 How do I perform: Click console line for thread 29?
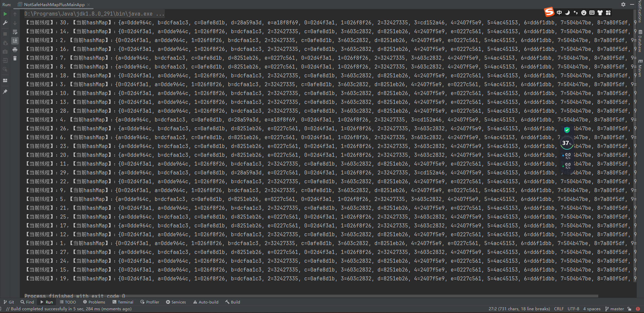click(330, 173)
